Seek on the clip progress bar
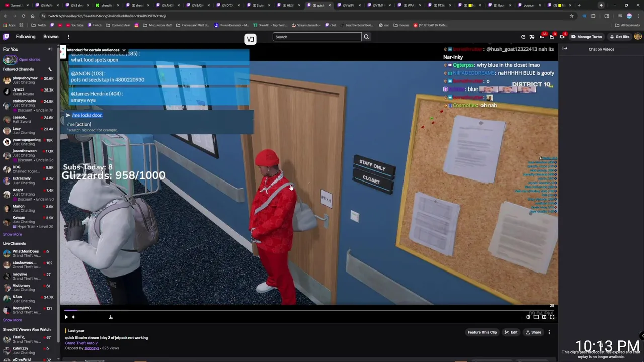644x362 pixels. coord(309,311)
